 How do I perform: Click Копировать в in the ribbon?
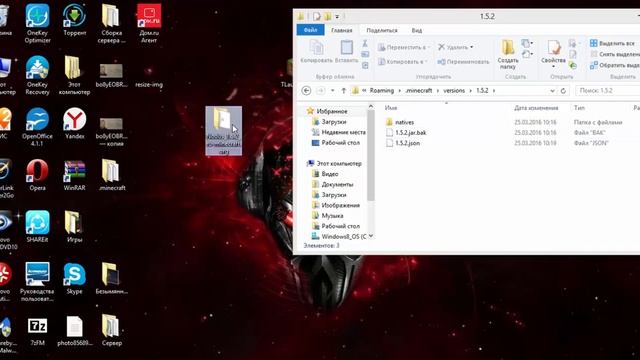point(402,62)
